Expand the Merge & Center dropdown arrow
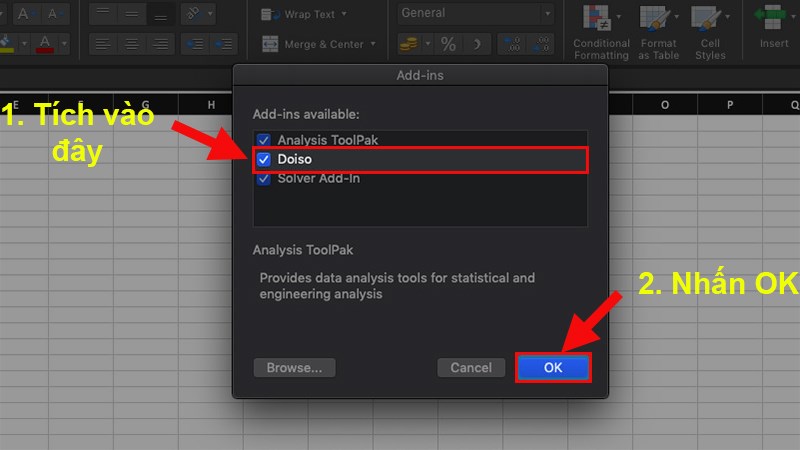Screen dimensions: 800x450 [x=373, y=44]
